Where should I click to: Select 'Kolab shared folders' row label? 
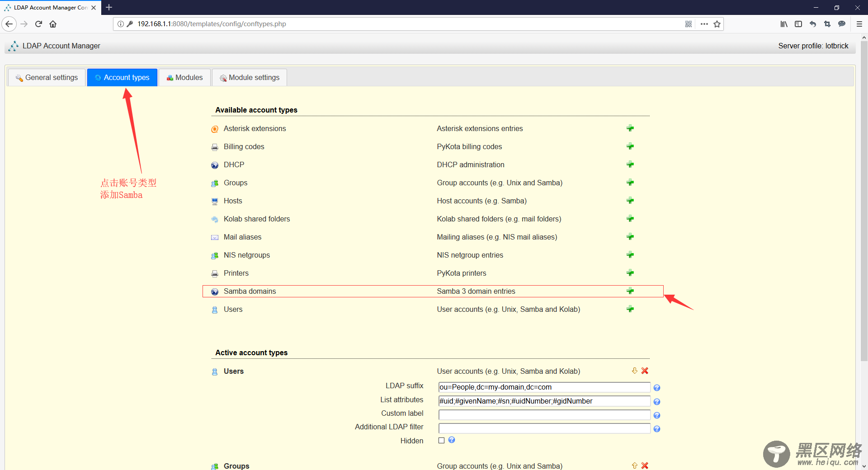(257, 219)
